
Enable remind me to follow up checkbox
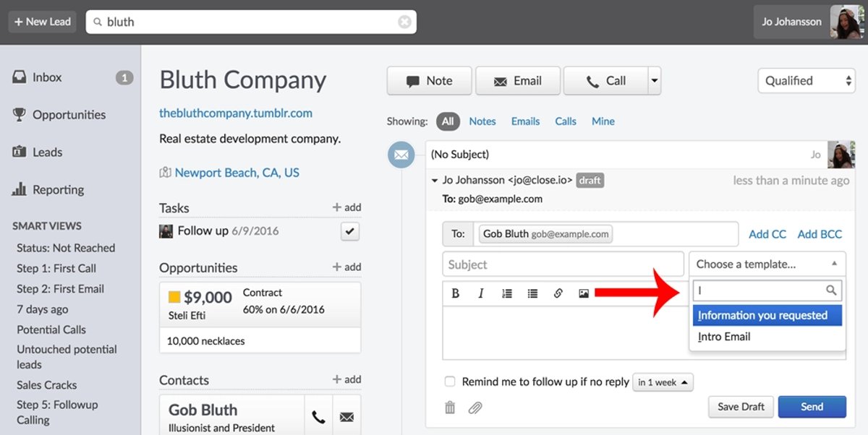coord(450,382)
